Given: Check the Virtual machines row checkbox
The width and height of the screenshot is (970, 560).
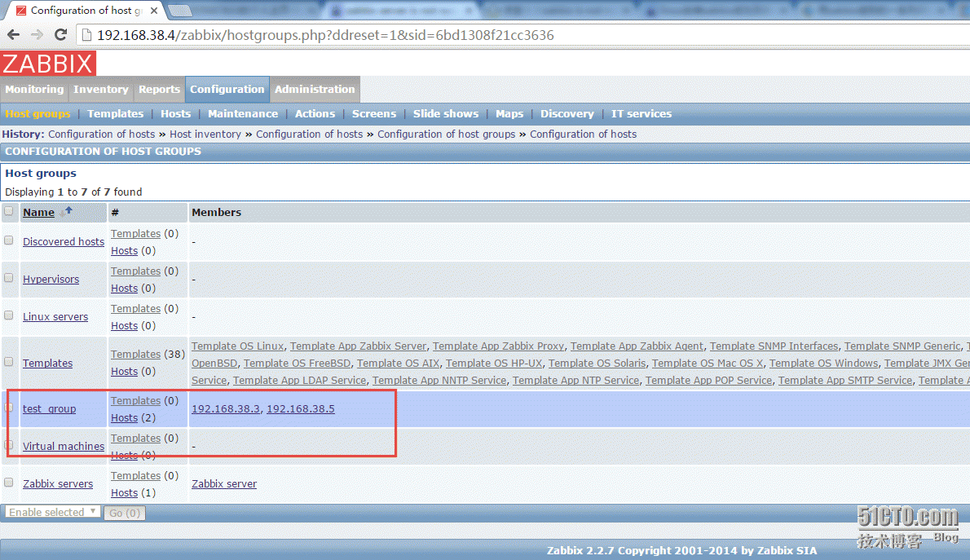Looking at the screenshot, I should coord(9,445).
